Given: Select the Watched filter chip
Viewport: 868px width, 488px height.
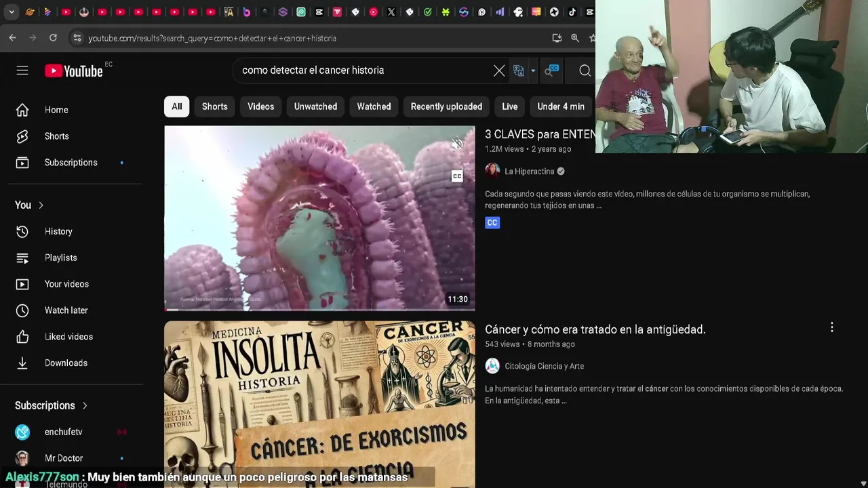Looking at the screenshot, I should pos(374,106).
